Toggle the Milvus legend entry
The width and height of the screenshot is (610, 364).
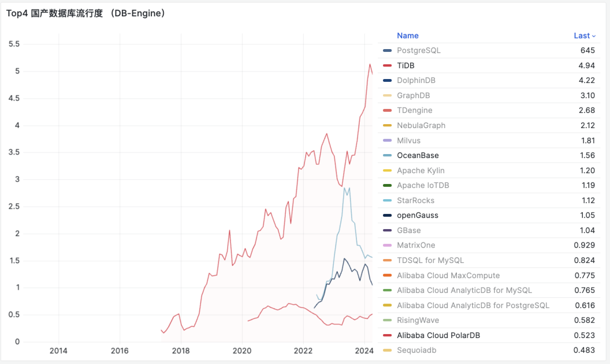point(408,141)
